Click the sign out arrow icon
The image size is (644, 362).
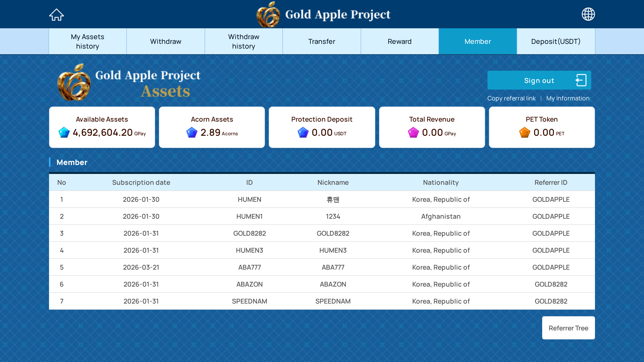click(581, 80)
